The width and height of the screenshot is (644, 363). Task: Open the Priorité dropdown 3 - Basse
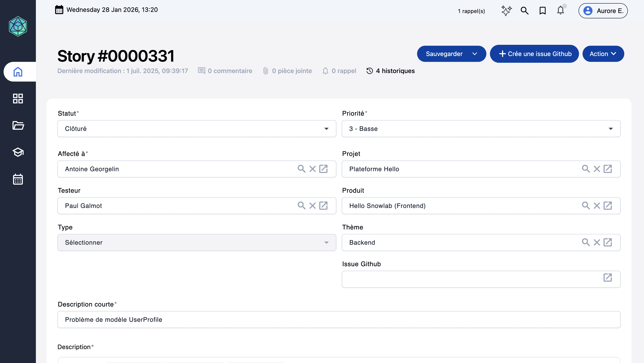click(481, 129)
